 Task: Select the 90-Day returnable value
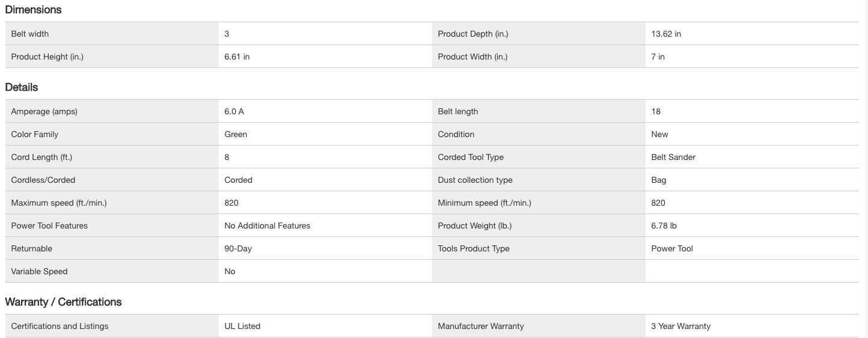(x=238, y=248)
